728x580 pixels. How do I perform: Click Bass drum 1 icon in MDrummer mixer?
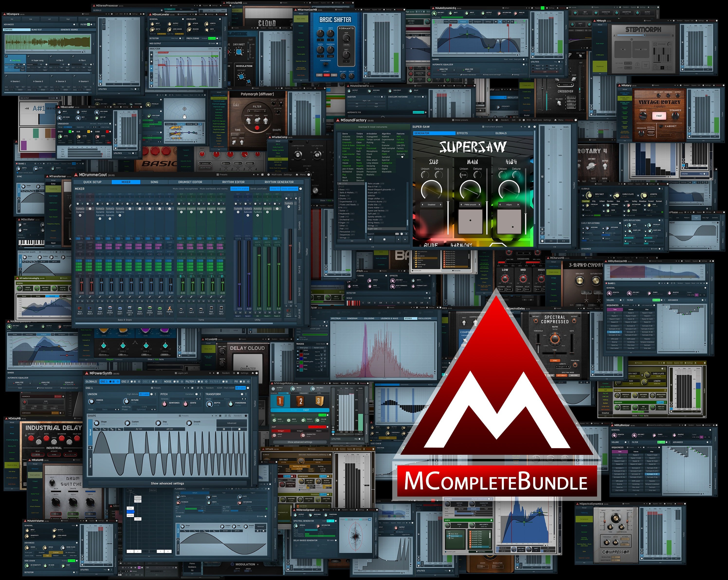(80, 308)
